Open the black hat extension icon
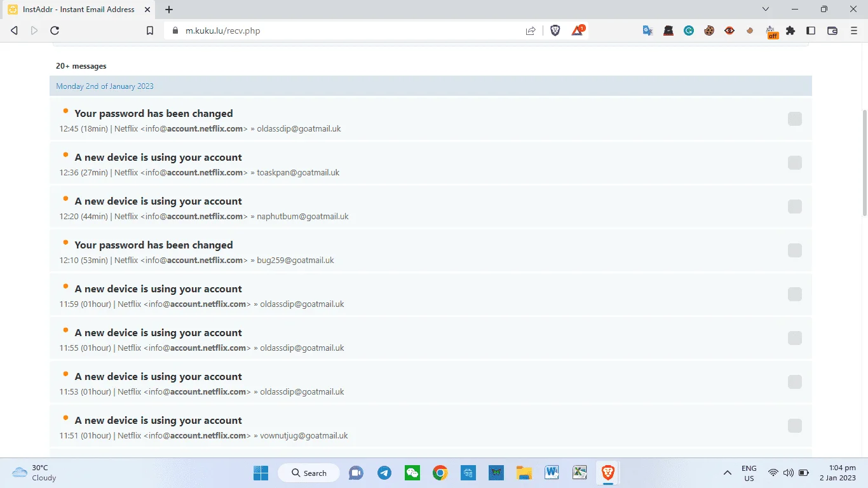 pos(668,30)
